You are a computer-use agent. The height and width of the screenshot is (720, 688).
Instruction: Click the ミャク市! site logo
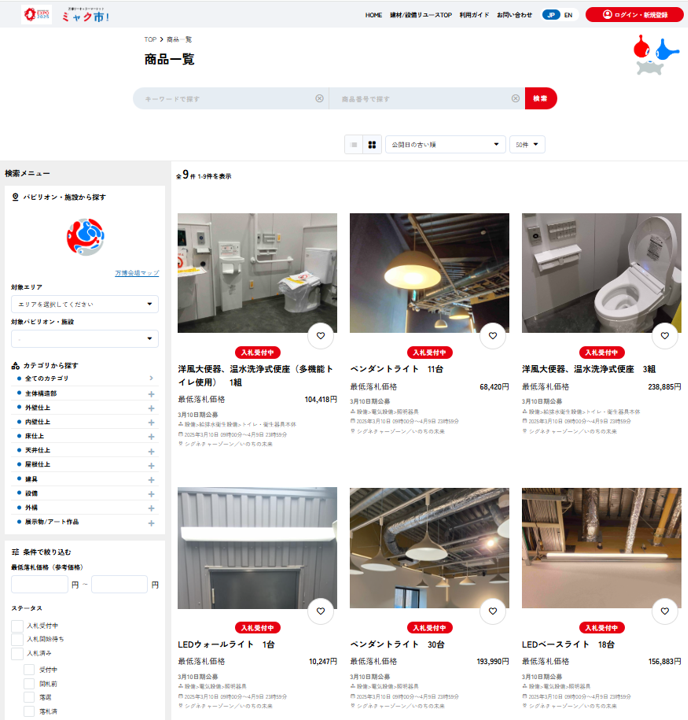tap(85, 15)
